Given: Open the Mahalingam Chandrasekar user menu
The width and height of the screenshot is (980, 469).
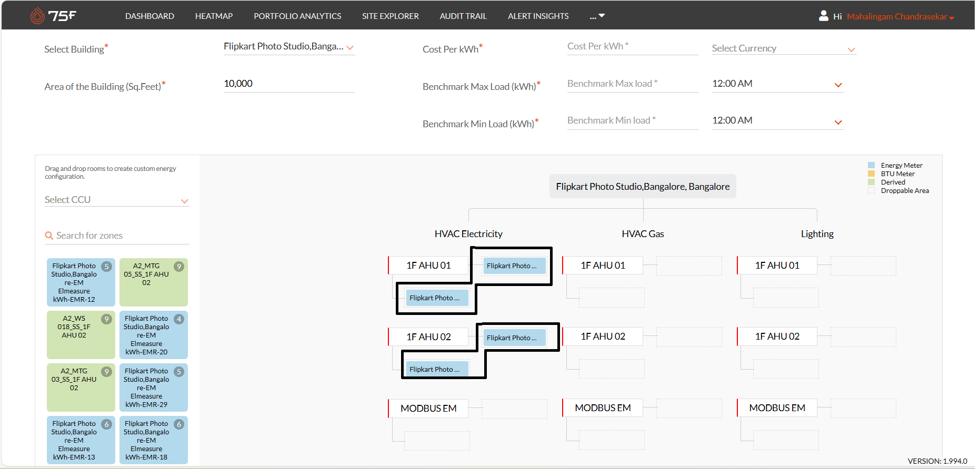Looking at the screenshot, I should pyautogui.click(x=900, y=17).
